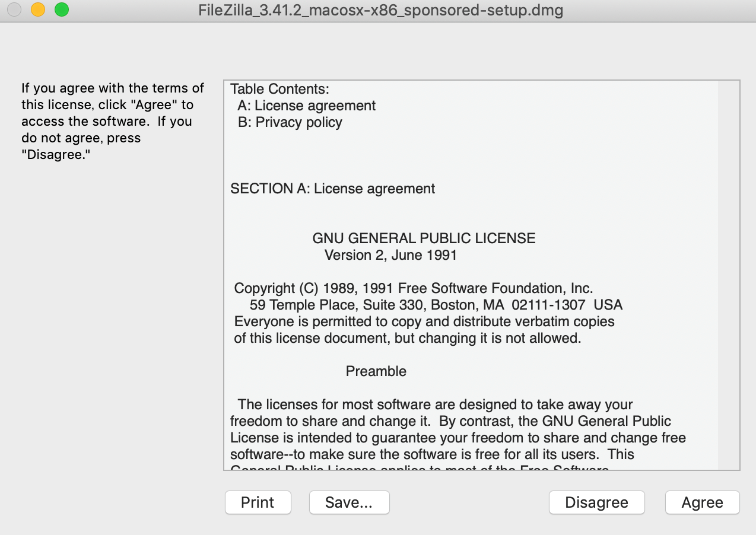Click the Agree button
This screenshot has width=756, height=535.
702,502
